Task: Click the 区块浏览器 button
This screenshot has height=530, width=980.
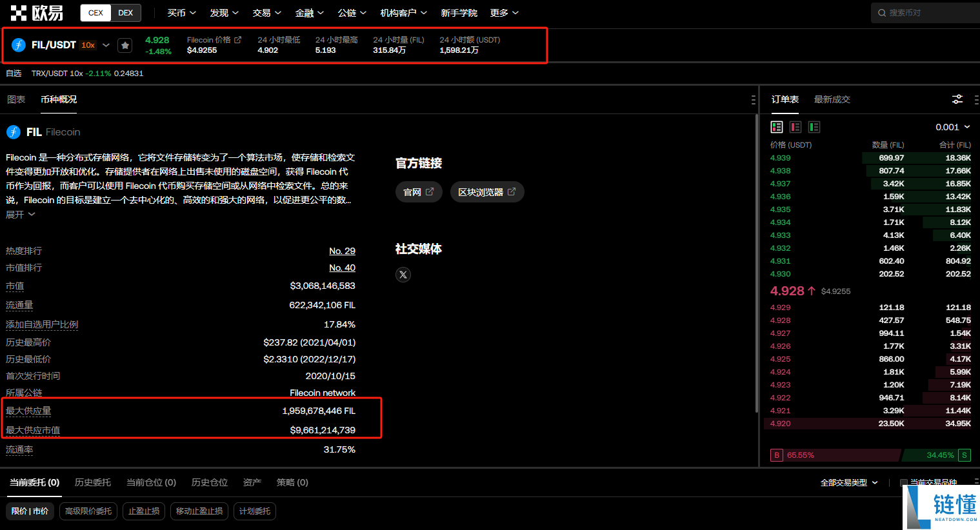Action: click(487, 192)
